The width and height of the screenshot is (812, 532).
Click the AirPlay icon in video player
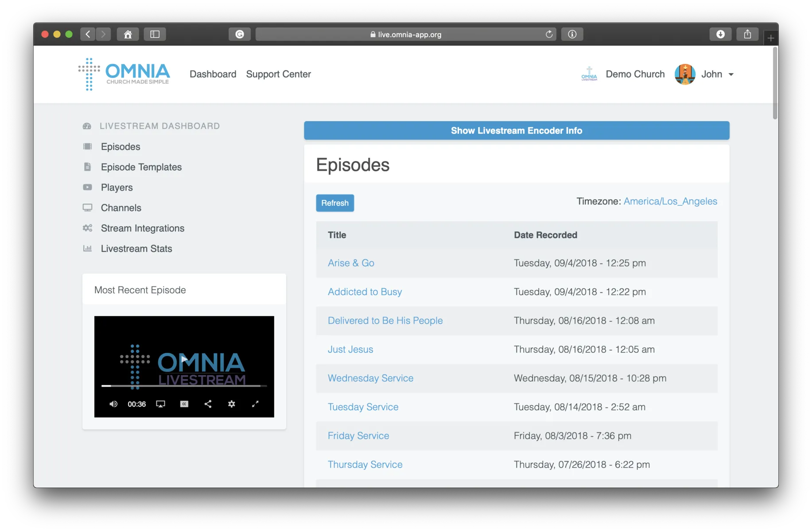pos(160,404)
